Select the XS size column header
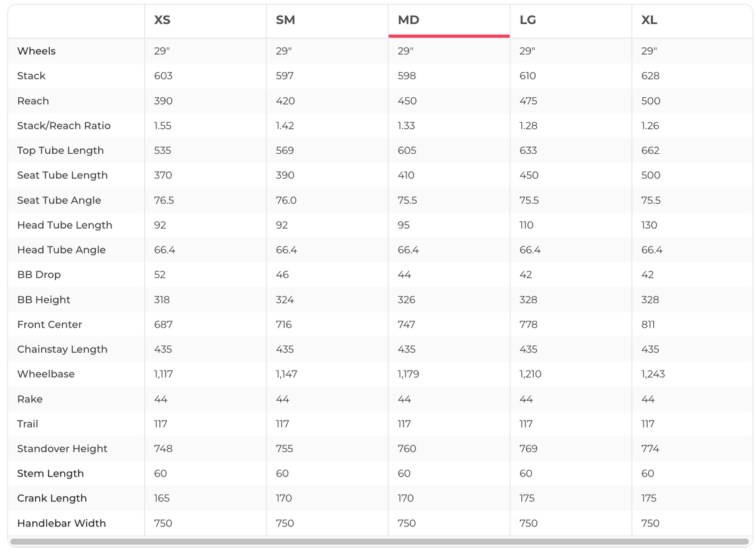Image resolution: width=756 pixels, height=550 pixels. click(162, 20)
